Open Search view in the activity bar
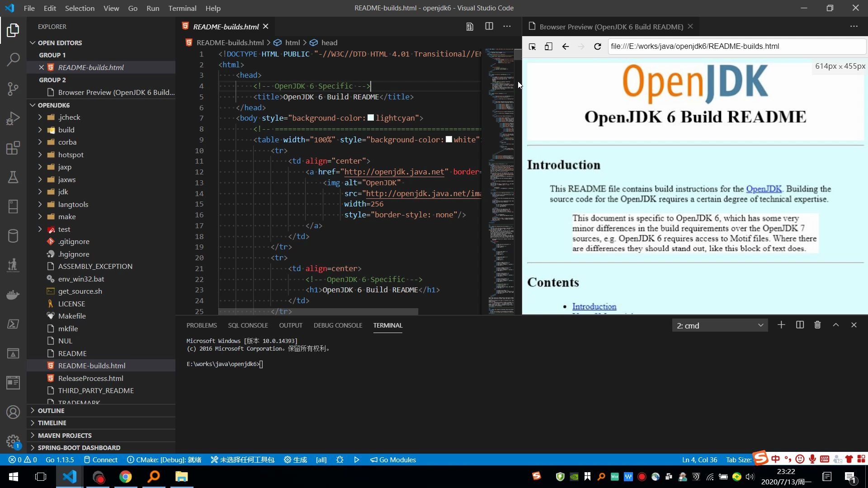868x488 pixels. 13,59
